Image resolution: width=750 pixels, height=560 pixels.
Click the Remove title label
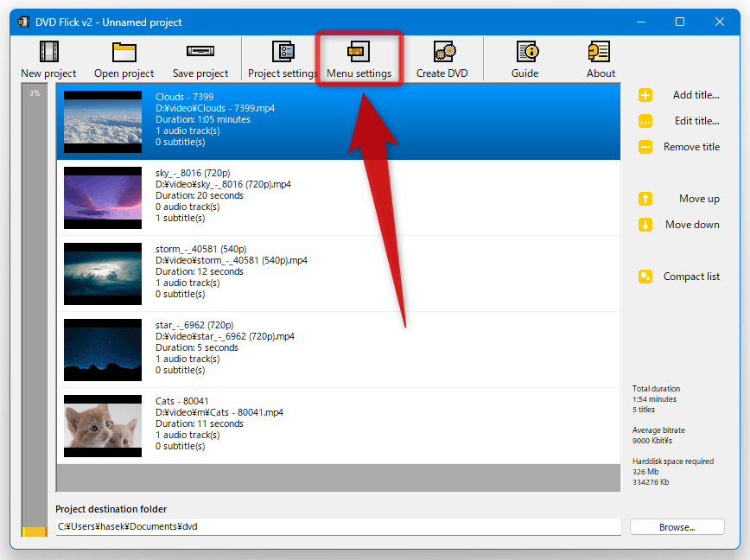pyautogui.click(x=691, y=147)
